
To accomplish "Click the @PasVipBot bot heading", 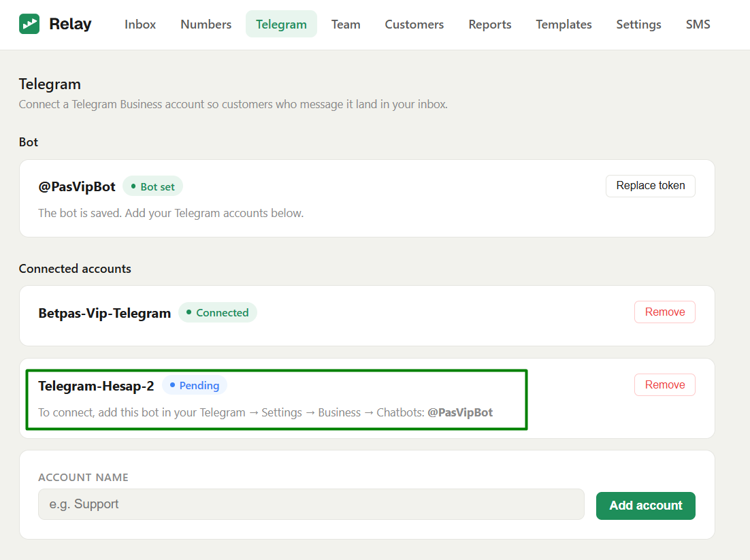I will click(x=77, y=186).
